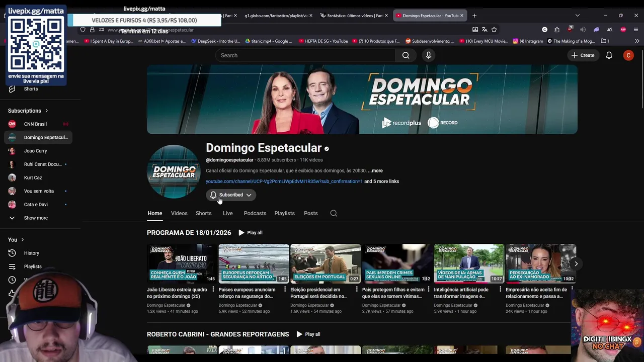
Task: Open The Making of a Mog bookmark
Action: coord(571,41)
